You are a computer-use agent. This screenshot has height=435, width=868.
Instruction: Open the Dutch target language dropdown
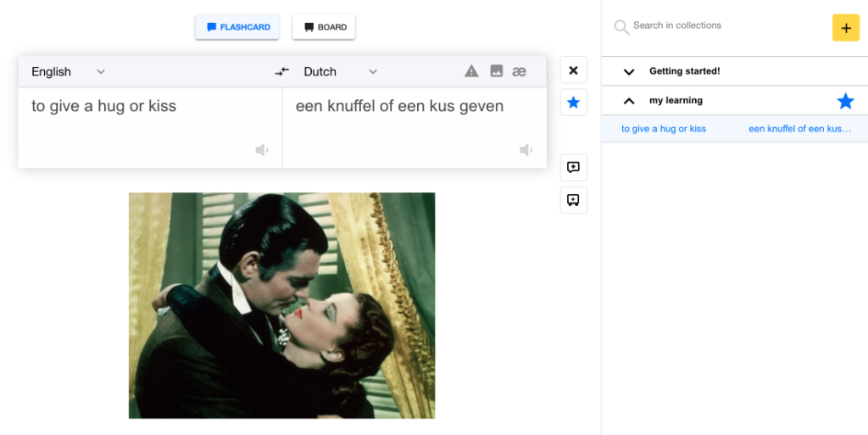point(341,72)
